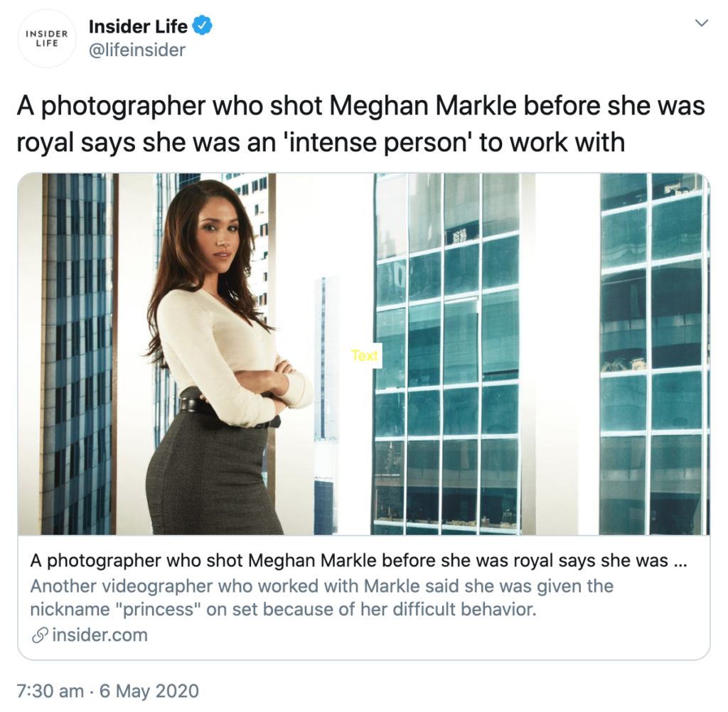Open the Insider Life display name
Screen dimensions: 728x712
(x=138, y=27)
